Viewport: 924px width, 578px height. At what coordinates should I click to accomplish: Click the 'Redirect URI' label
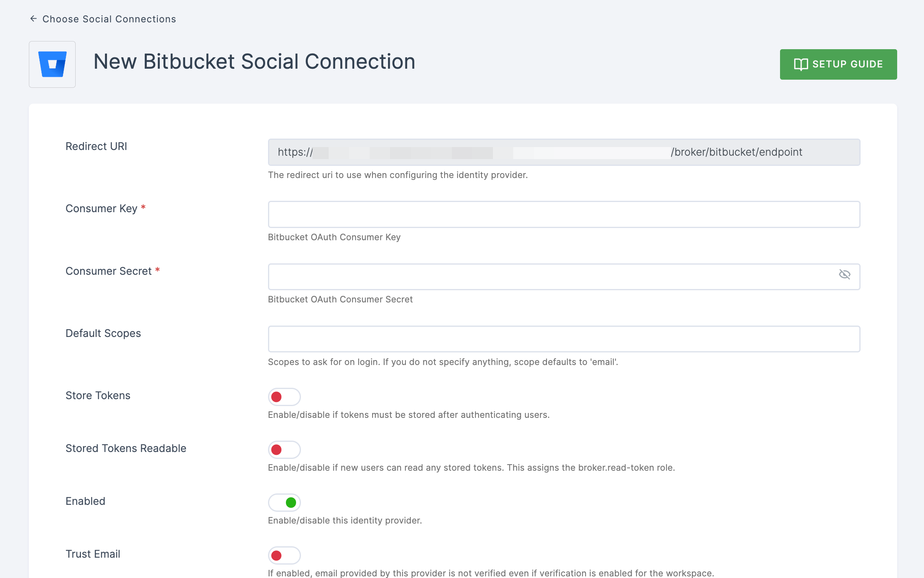[x=96, y=146]
